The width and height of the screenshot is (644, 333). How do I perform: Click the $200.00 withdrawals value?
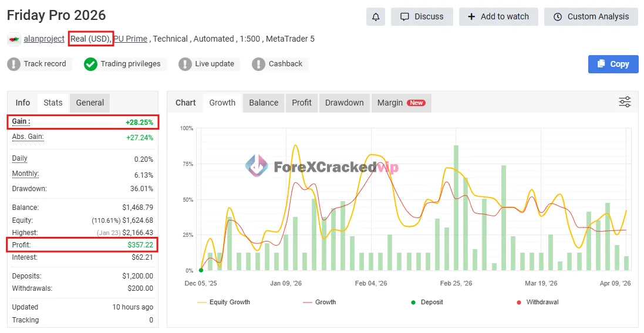point(140,288)
